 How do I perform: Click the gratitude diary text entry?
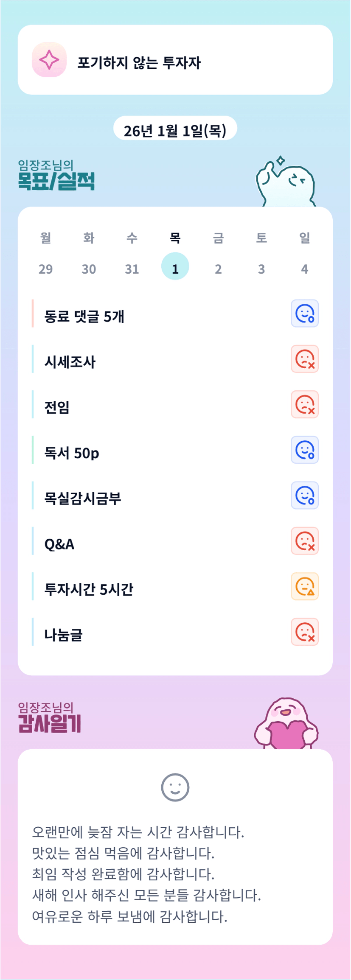146,874
